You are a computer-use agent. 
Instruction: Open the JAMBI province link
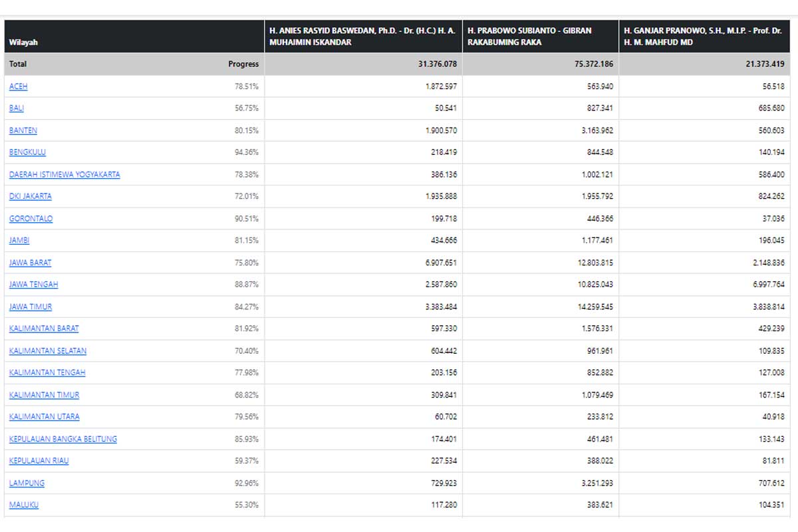(19, 241)
